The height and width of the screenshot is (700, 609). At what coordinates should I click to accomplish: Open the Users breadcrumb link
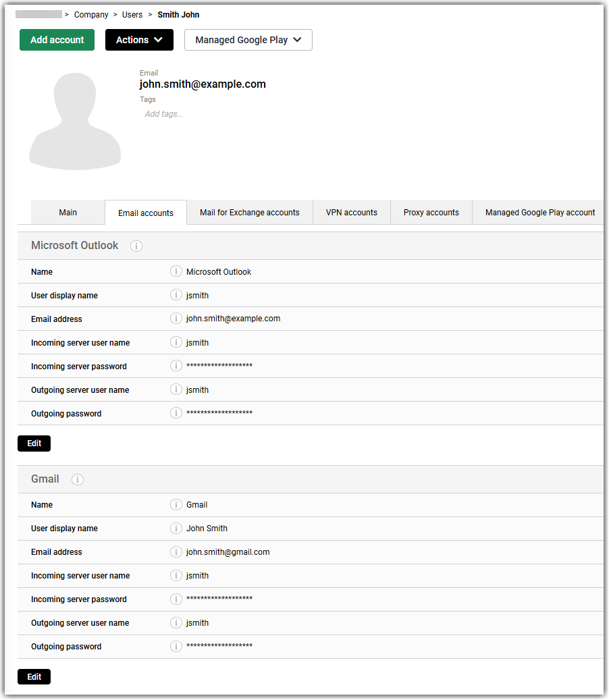point(132,14)
